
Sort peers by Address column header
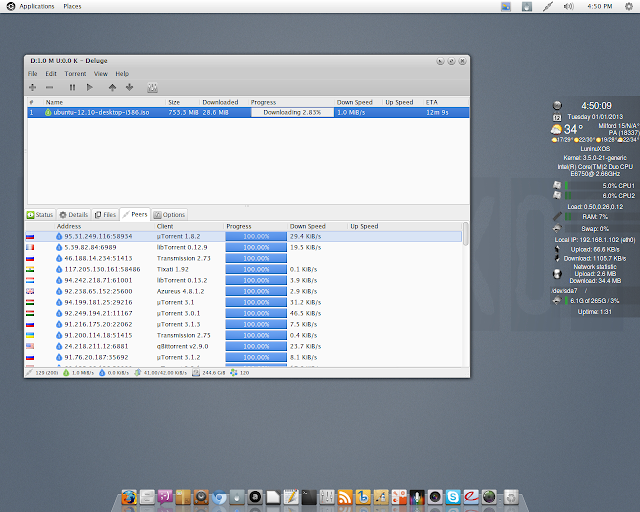[104, 226]
